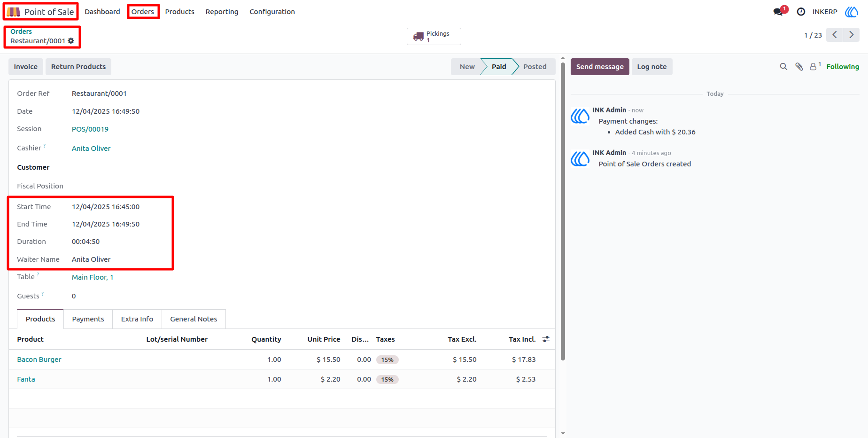Click the Table help question mark
868x438 pixels.
38,274
